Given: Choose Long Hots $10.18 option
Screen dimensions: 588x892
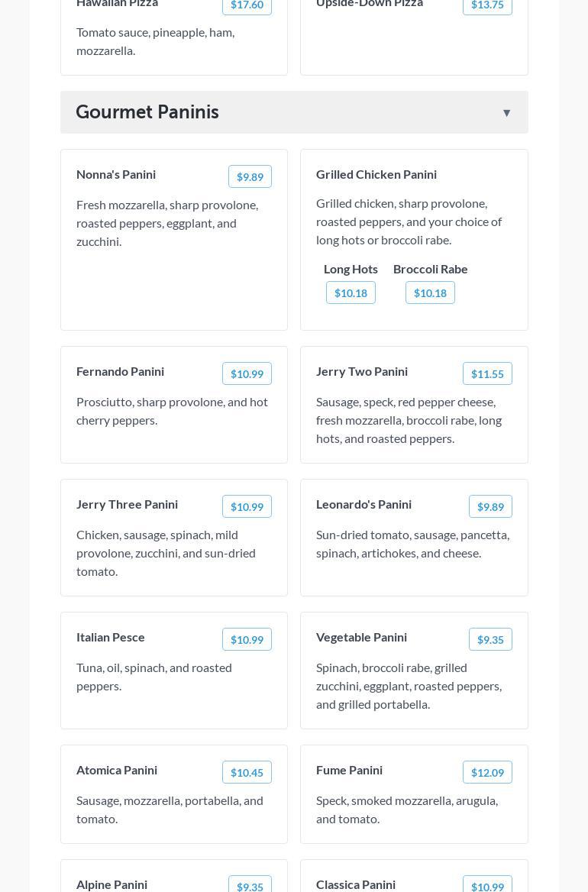Looking at the screenshot, I should click(351, 292).
